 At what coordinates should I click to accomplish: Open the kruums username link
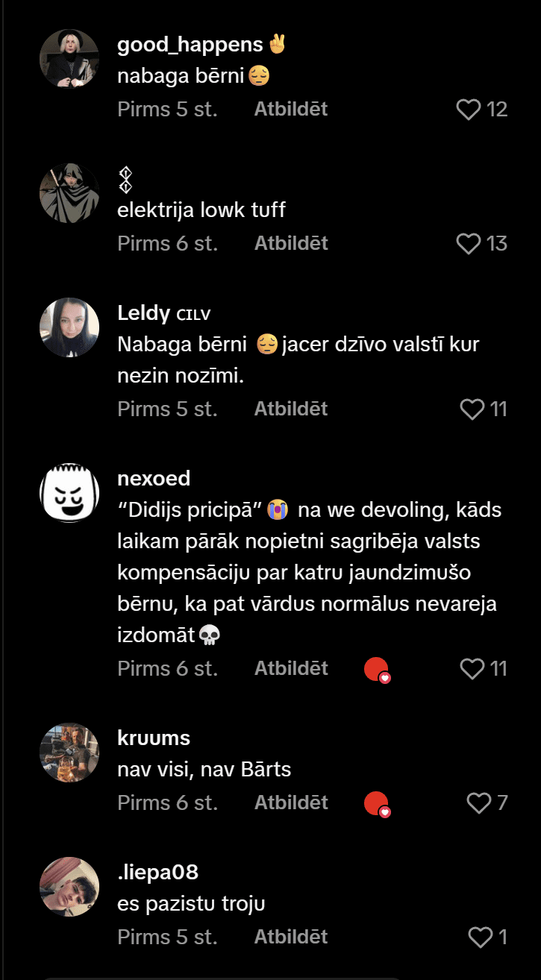point(154,738)
